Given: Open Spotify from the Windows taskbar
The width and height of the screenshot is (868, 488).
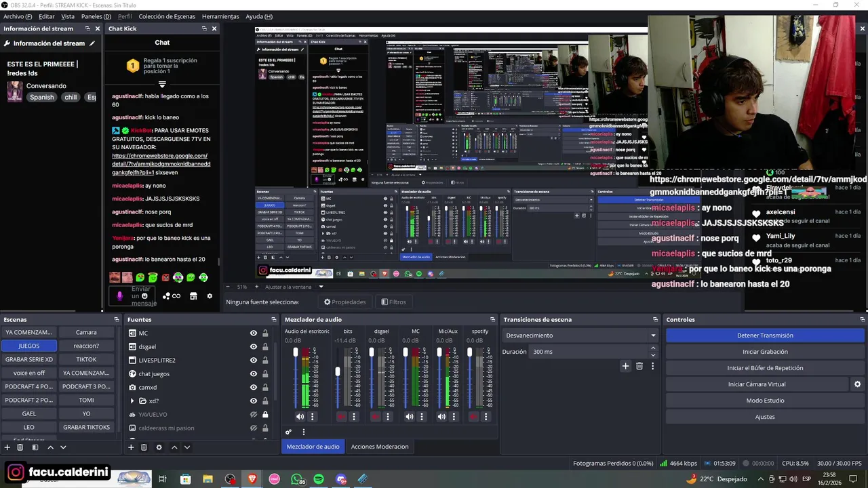Looking at the screenshot, I should pyautogui.click(x=319, y=479).
